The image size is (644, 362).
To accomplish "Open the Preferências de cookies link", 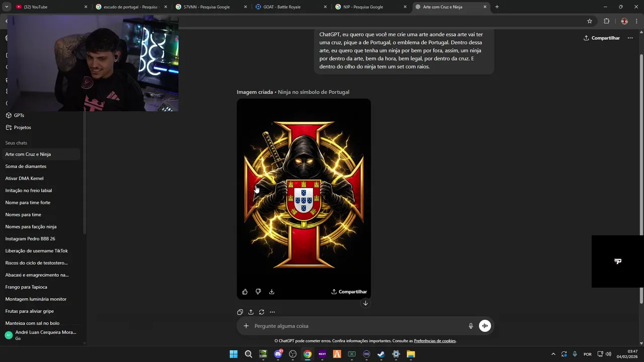I will [x=435, y=341].
